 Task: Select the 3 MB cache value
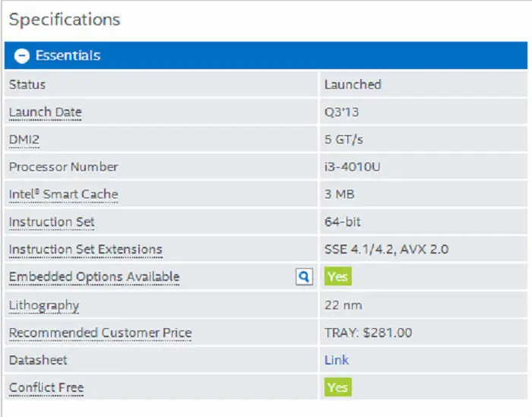click(340, 194)
